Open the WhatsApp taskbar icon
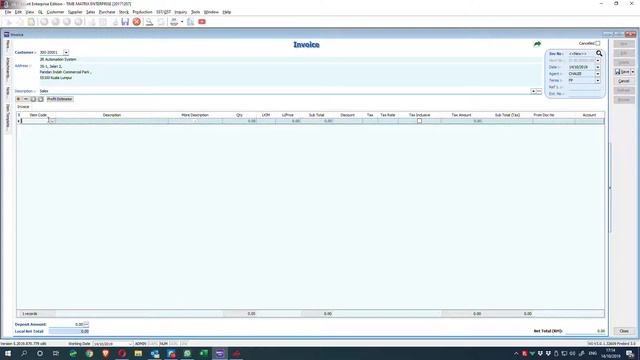 187,353
